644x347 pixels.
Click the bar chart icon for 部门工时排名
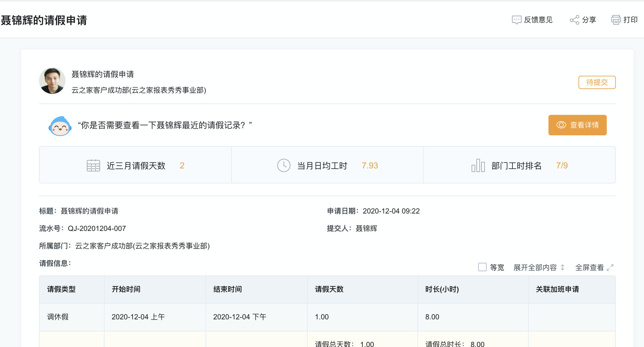pos(478,165)
